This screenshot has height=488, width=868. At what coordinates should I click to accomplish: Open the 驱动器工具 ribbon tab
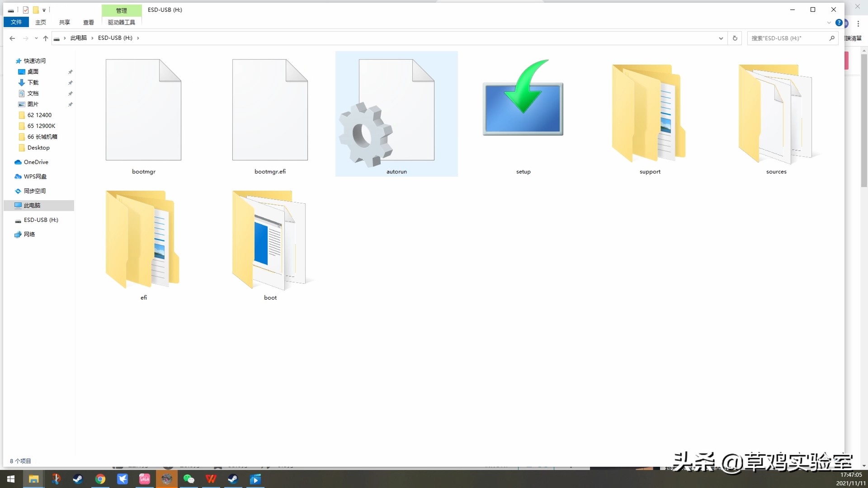121,22
